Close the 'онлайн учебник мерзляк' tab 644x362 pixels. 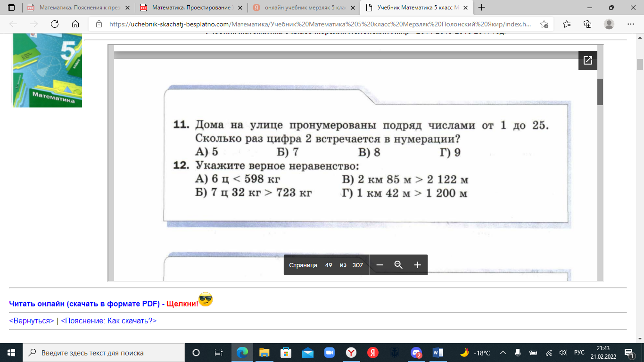352,8
